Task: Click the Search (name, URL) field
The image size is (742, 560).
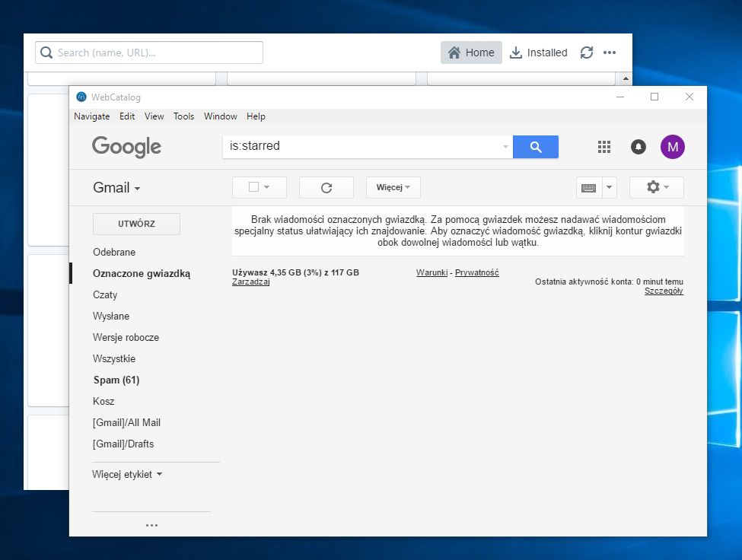Action: [x=149, y=52]
